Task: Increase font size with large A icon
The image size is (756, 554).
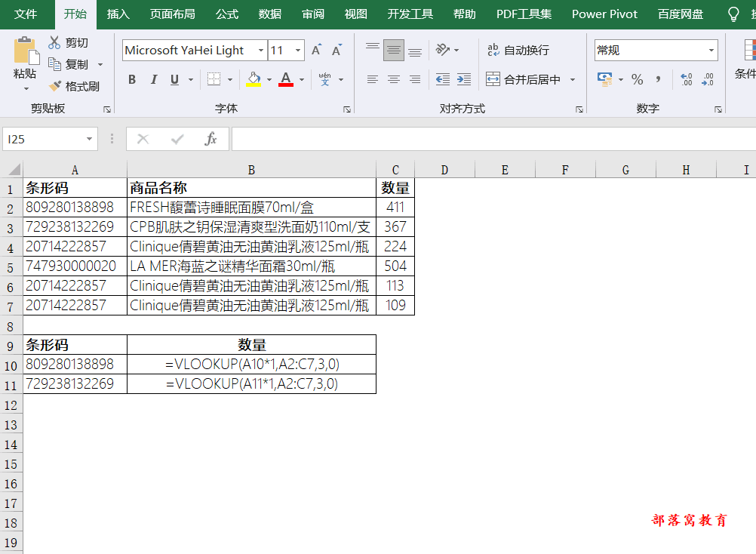Action: pyautogui.click(x=316, y=50)
